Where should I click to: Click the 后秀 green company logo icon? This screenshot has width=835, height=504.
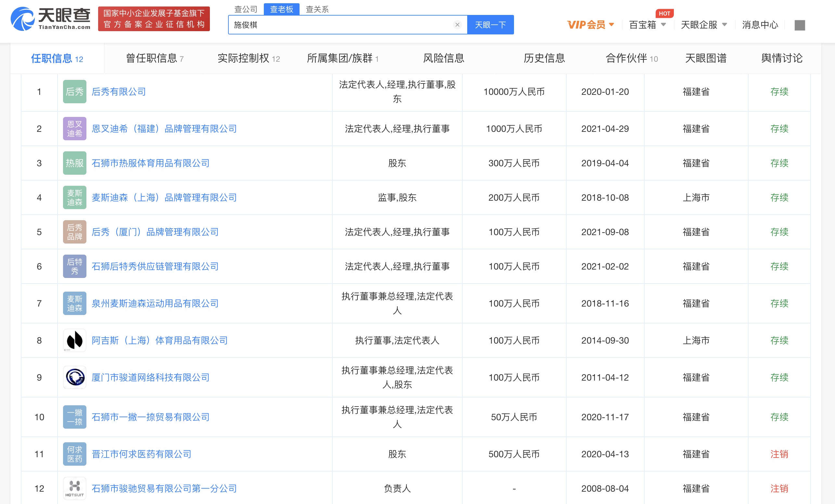(x=74, y=92)
